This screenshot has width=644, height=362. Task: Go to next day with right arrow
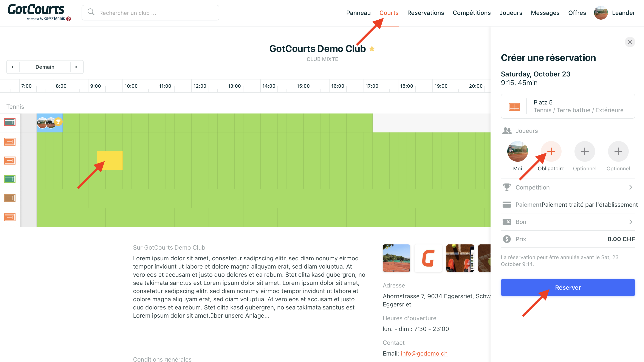(x=76, y=67)
